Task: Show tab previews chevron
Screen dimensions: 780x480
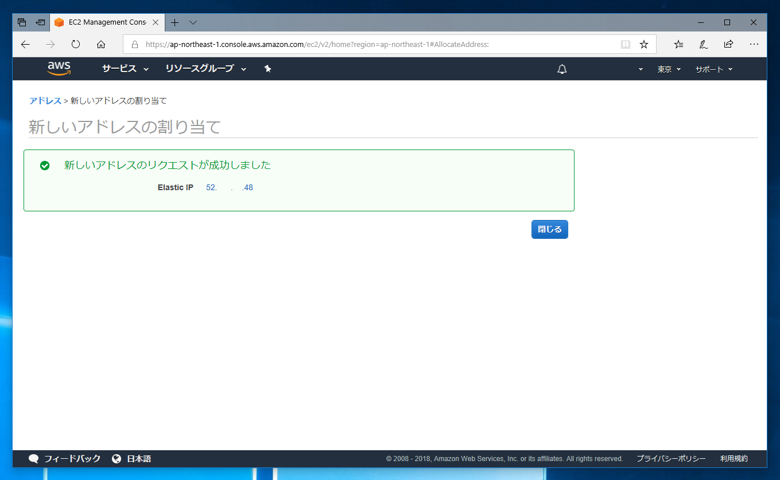Action: point(193,22)
